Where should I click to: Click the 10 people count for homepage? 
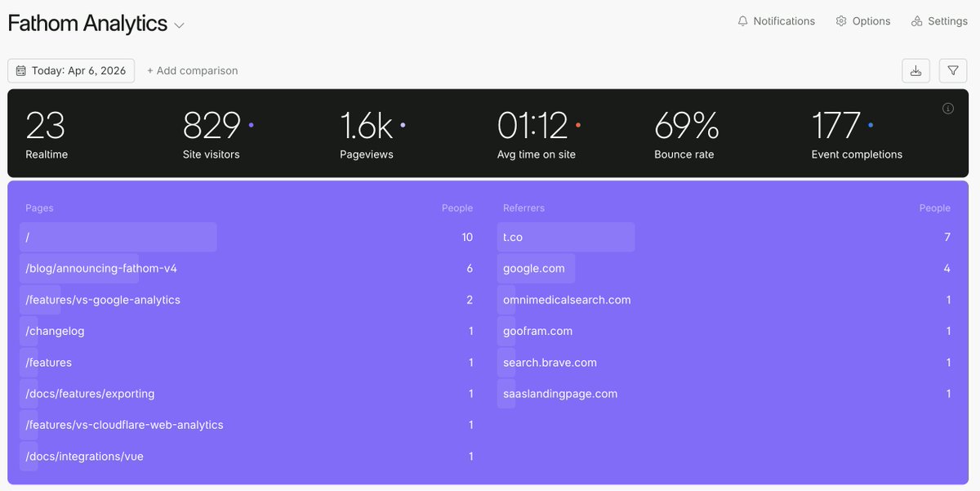tap(467, 237)
